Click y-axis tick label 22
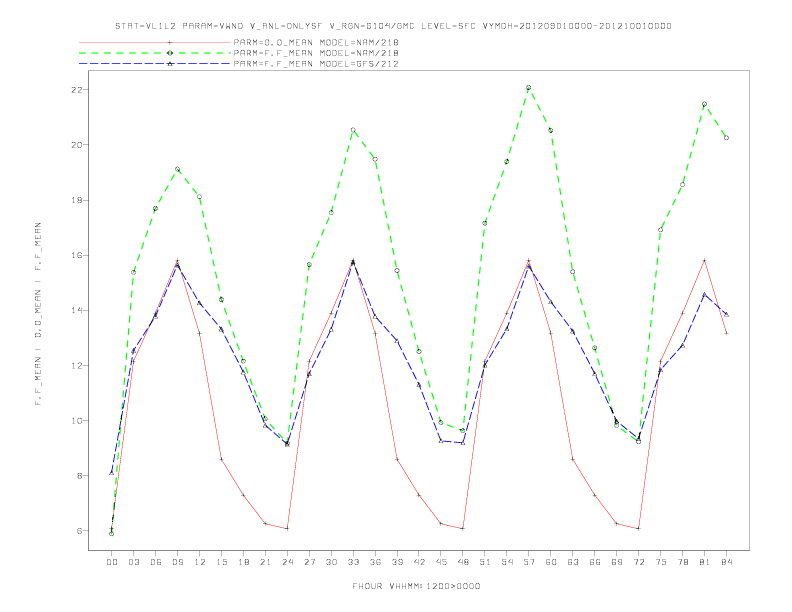Screen dimensions: 792x612 tap(77, 90)
